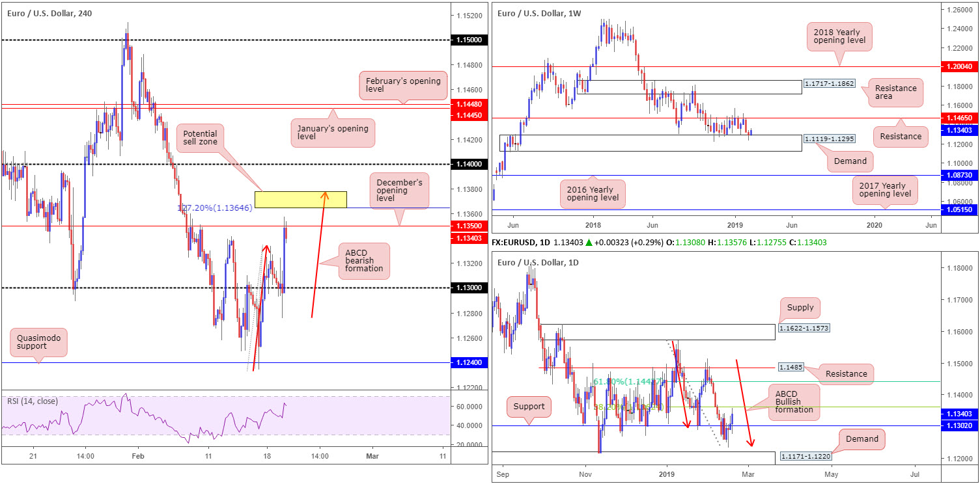This screenshot has height=484, width=980.
Task: Click the 1.20040 red price label
Action: click(x=959, y=66)
